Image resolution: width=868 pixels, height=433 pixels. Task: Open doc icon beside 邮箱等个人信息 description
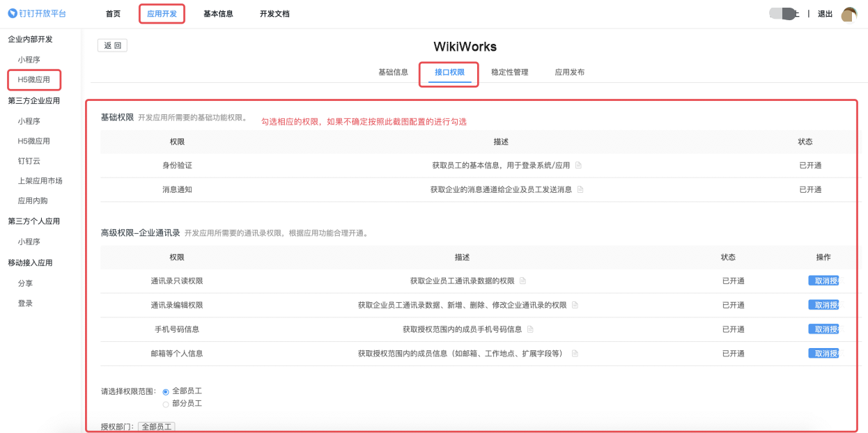click(575, 354)
